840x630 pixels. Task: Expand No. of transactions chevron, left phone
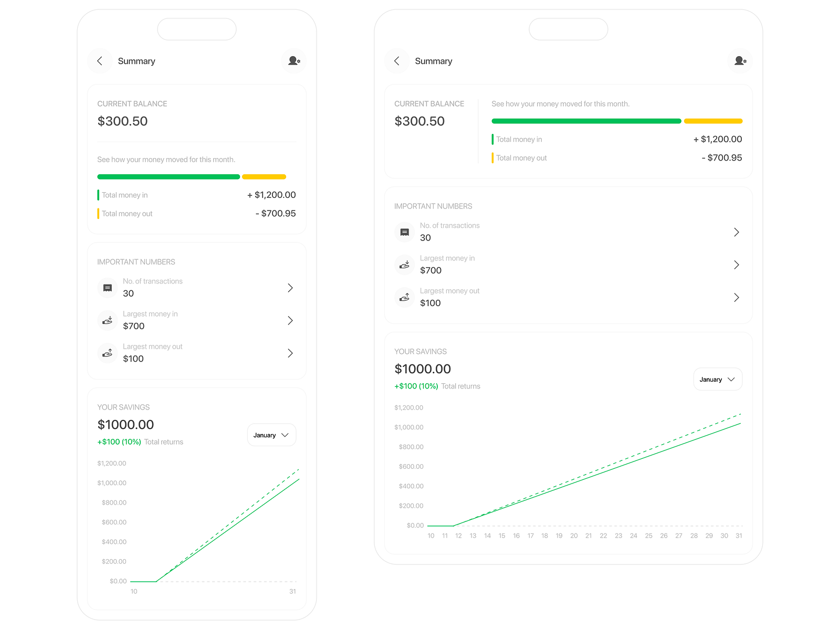pos(290,288)
